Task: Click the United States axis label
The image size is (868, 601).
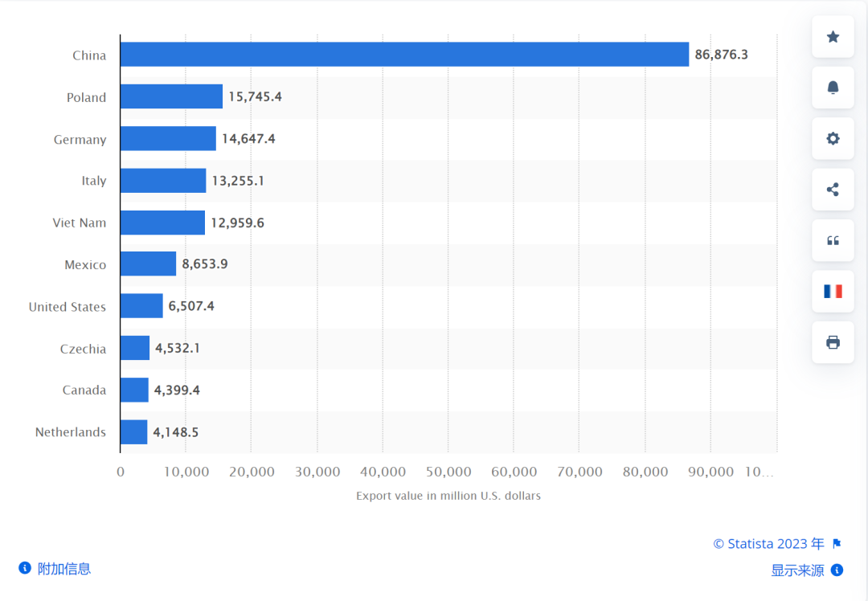Action: pyautogui.click(x=67, y=307)
